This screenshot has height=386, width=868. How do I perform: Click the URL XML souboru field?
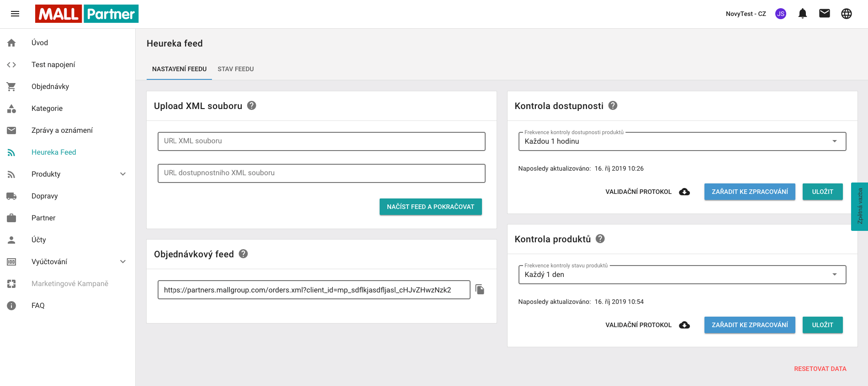click(321, 141)
